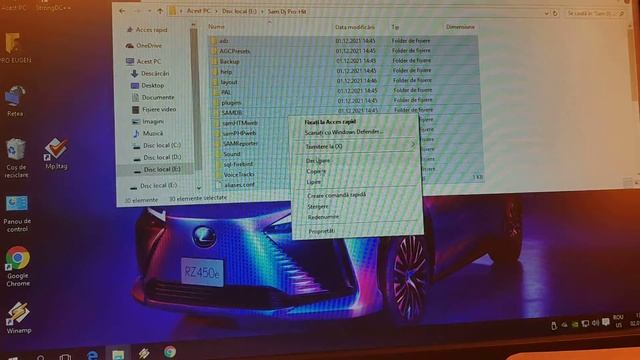
Task: Click Chrome icon in the taskbar
Action: 170,351
